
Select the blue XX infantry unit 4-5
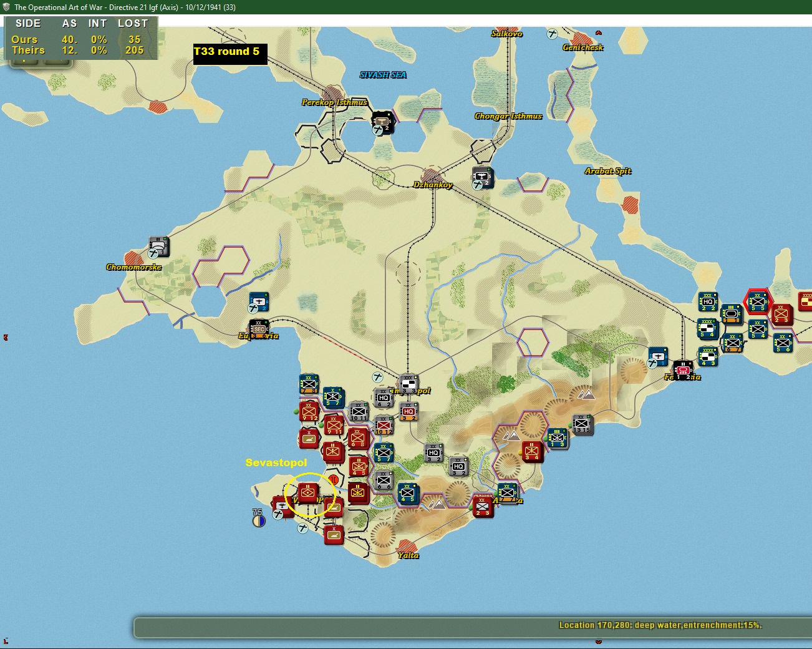click(x=408, y=493)
